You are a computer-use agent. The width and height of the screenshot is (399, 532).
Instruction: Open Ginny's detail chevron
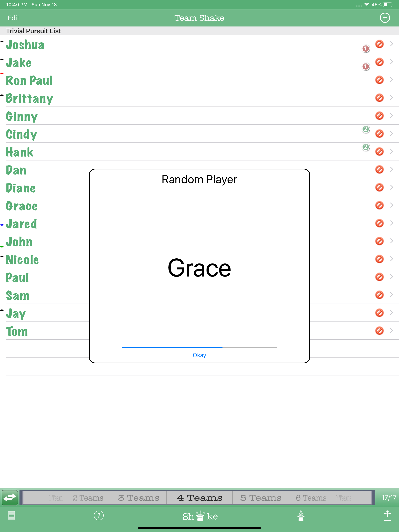pos(392,115)
